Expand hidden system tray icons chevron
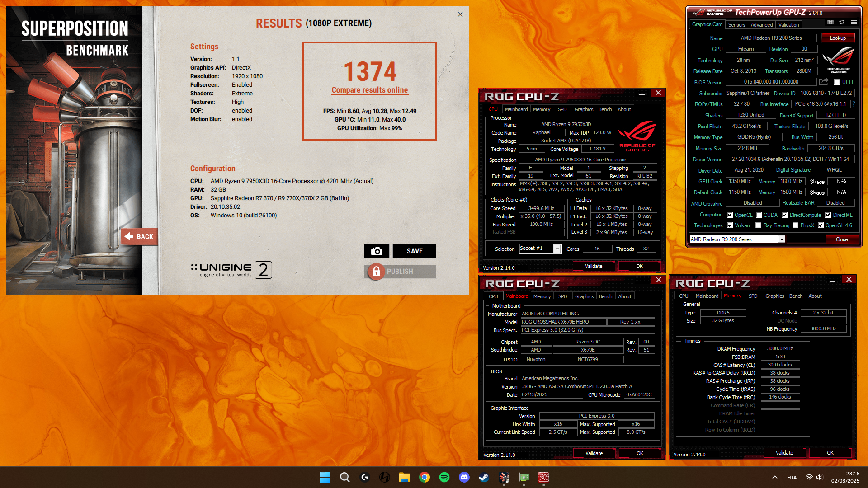The height and width of the screenshot is (488, 868). 774,477
